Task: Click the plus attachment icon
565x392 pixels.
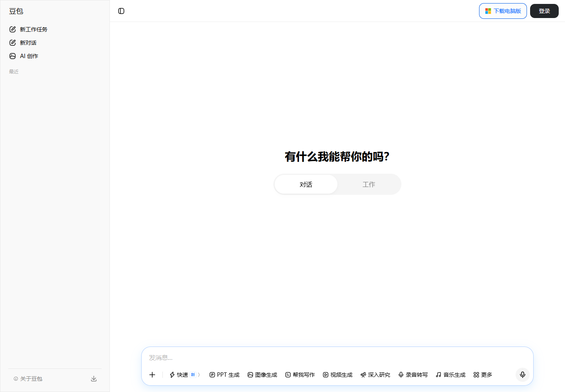Action: (152, 375)
